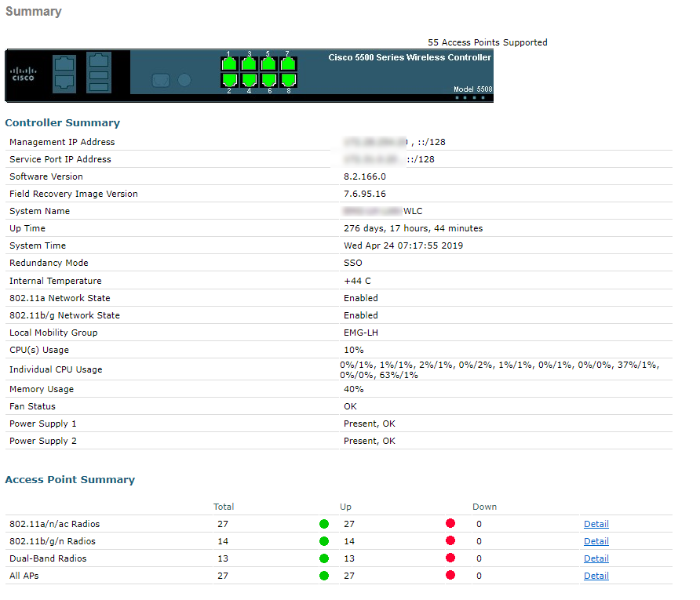The width and height of the screenshot is (700, 600).
Task: Click the Management IP Address label
Action: (x=62, y=142)
